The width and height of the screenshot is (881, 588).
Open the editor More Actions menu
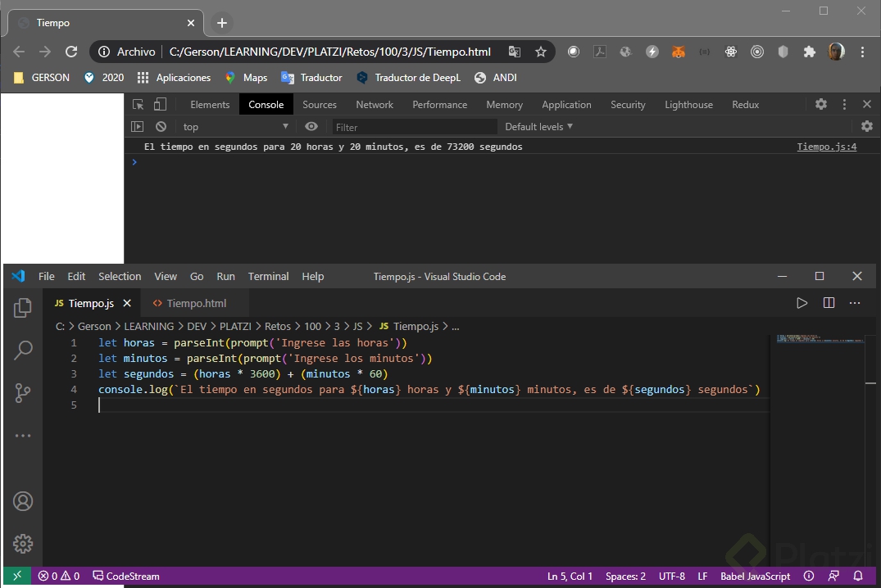click(x=855, y=303)
